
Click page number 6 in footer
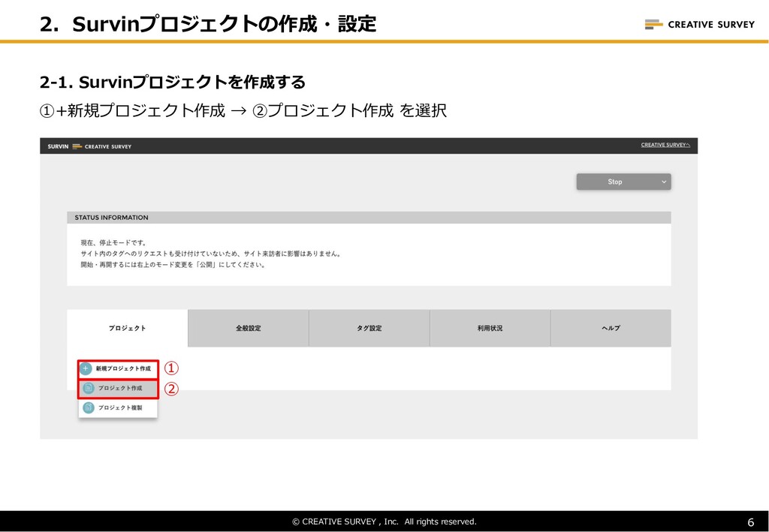pyautogui.click(x=750, y=522)
